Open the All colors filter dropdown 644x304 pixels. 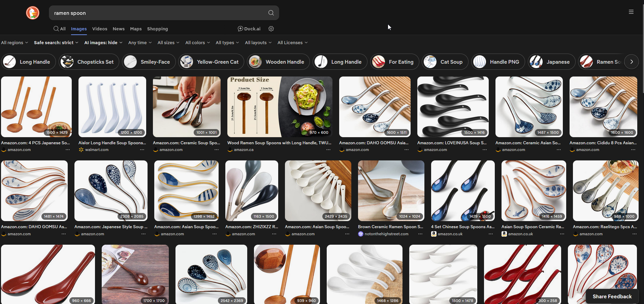point(197,43)
